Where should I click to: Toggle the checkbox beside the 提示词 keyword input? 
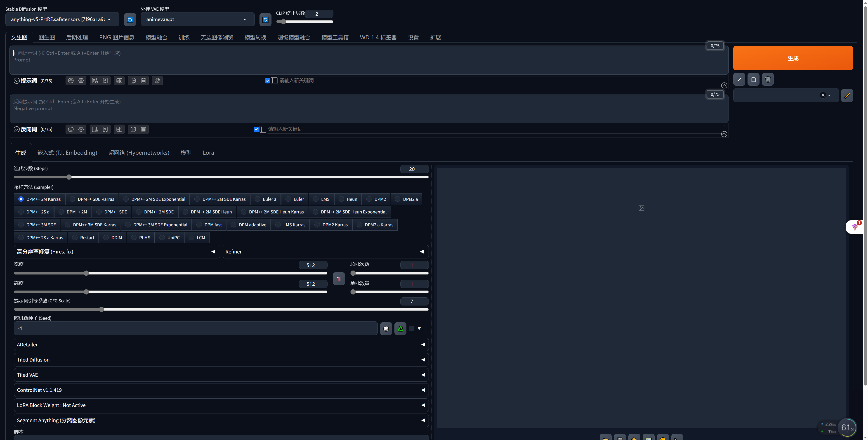tap(268, 80)
